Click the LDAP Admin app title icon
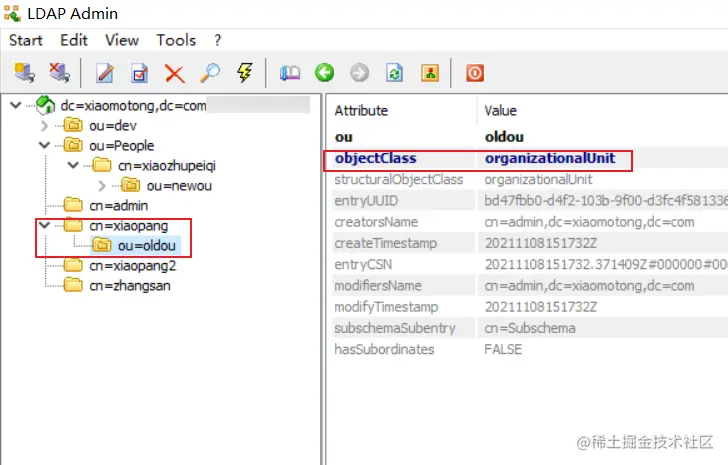Viewport: 728px width, 465px height. tap(13, 13)
